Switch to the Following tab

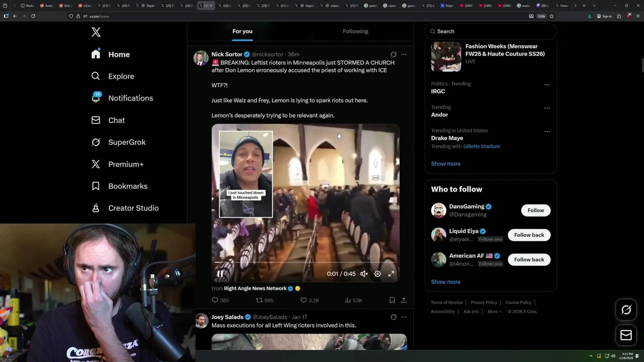(x=355, y=31)
